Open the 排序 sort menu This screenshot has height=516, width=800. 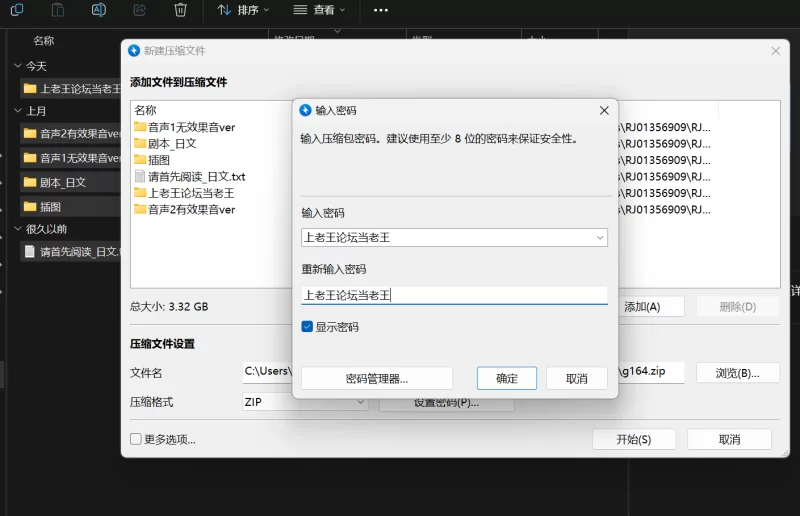pos(243,10)
